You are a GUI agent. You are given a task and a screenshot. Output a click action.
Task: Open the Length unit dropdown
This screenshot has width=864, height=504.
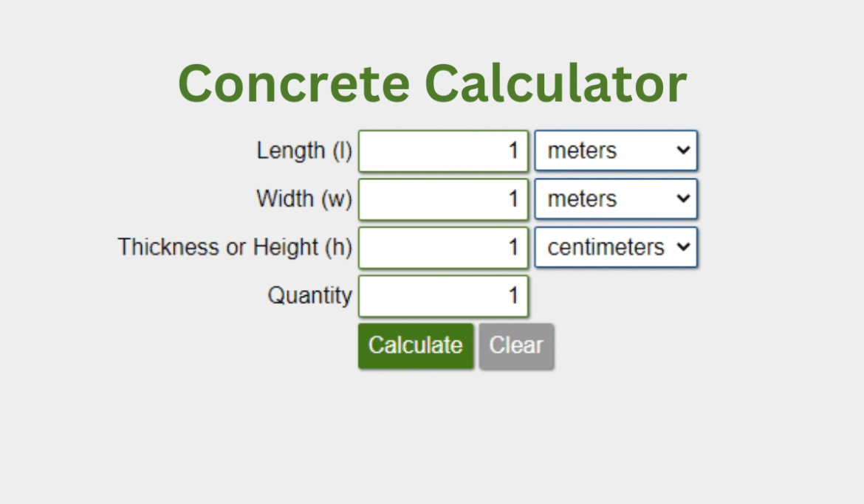point(616,151)
